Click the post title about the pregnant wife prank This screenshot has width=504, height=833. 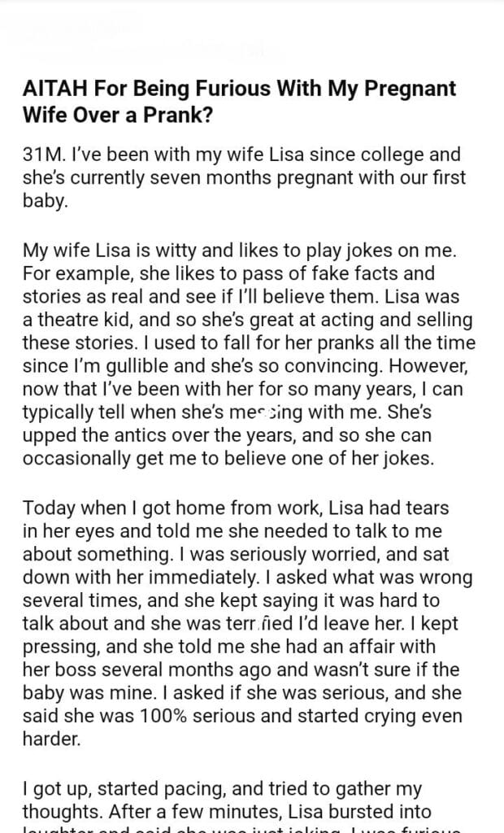[x=240, y=100]
